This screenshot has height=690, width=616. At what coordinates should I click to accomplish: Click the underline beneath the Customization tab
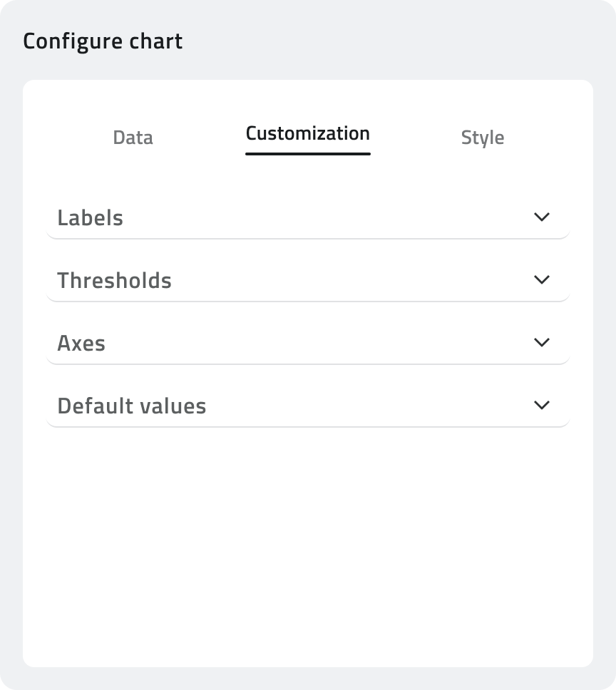(307, 153)
